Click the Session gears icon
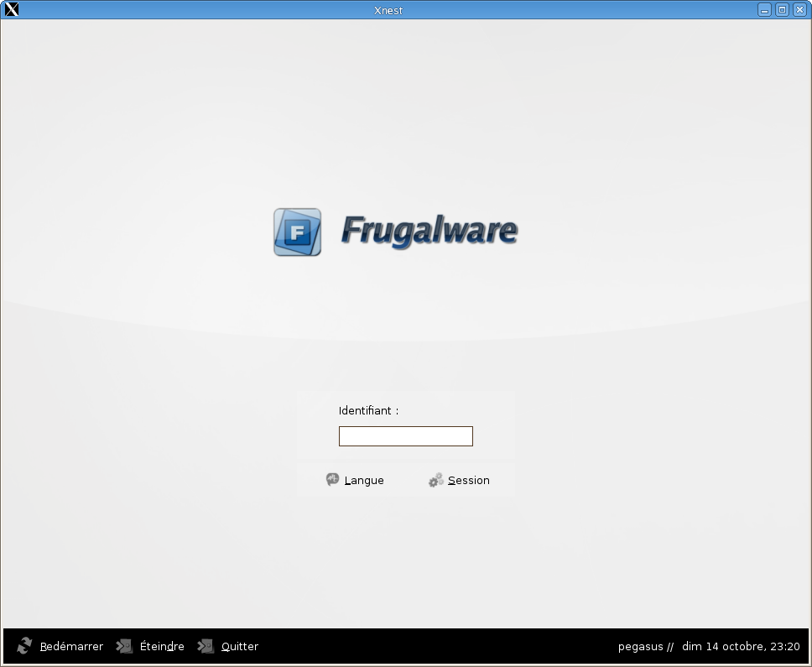The width and height of the screenshot is (812, 667). (436, 480)
